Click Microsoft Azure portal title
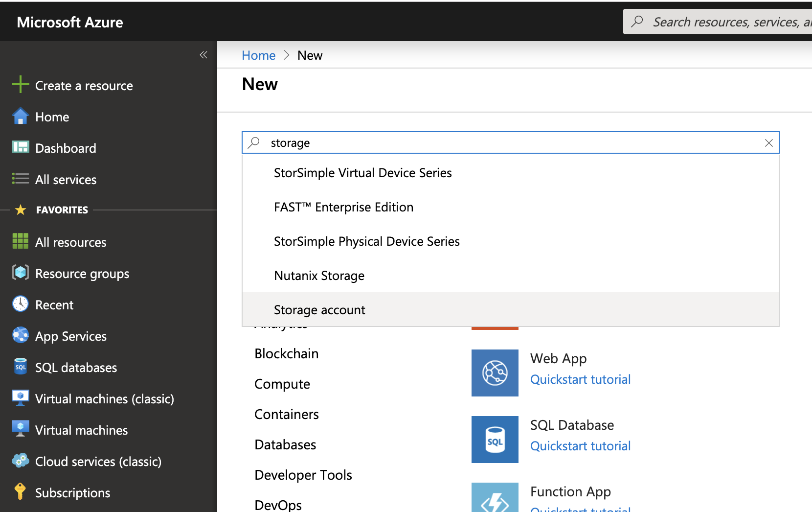 point(70,22)
